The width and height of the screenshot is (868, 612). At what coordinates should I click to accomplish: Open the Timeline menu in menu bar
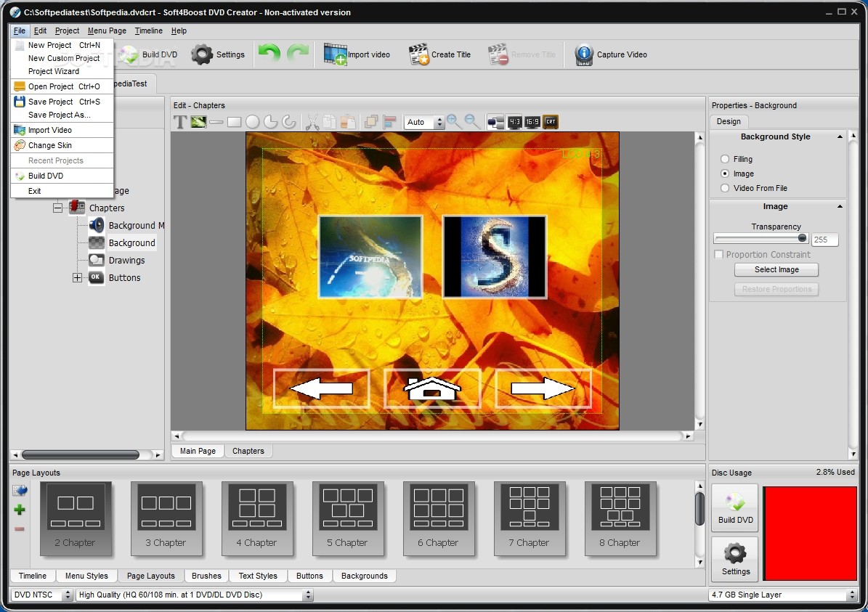pyautogui.click(x=148, y=31)
